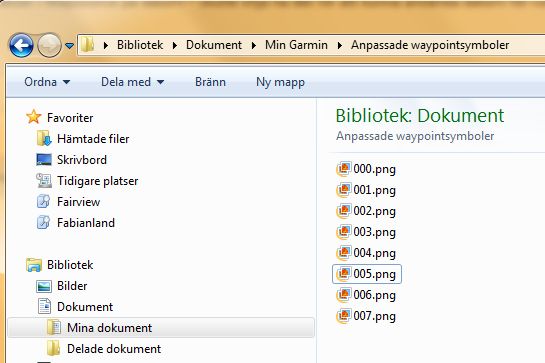Click the 005.png file icon
The image size is (545, 363).
343,274
